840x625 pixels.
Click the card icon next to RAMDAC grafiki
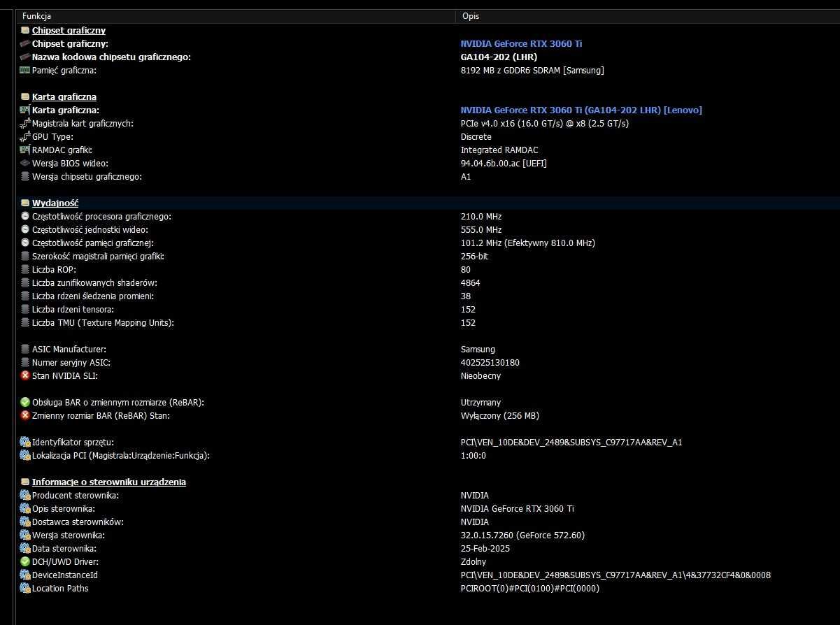click(x=25, y=150)
